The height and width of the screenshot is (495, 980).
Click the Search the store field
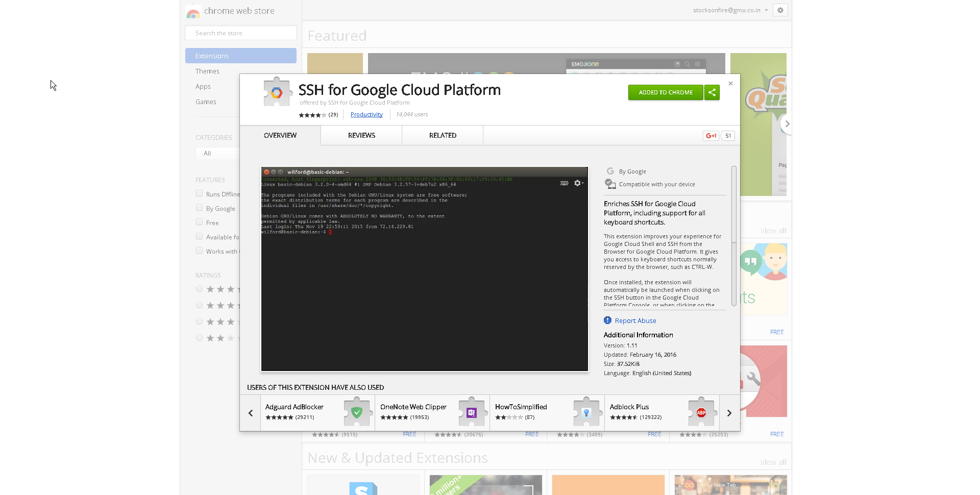(240, 32)
